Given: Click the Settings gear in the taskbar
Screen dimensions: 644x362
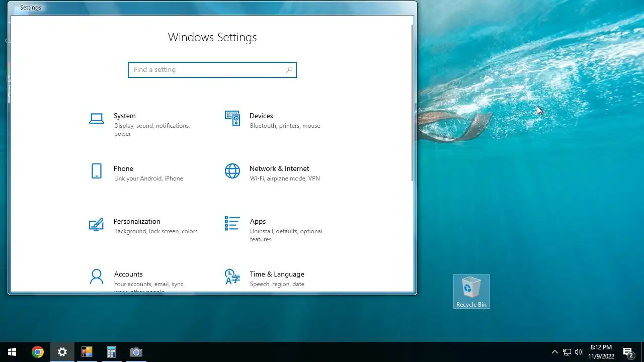Looking at the screenshot, I should [62, 352].
